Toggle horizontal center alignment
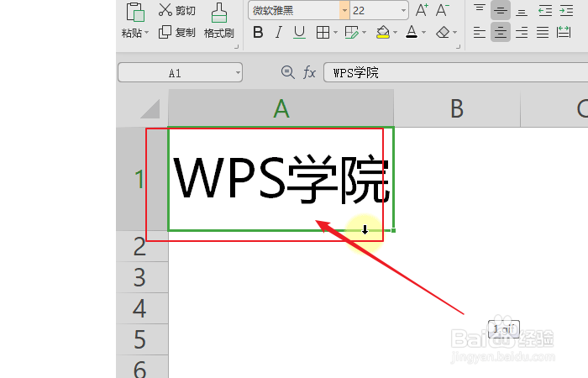Screen dimensions: 588x378 (501, 32)
